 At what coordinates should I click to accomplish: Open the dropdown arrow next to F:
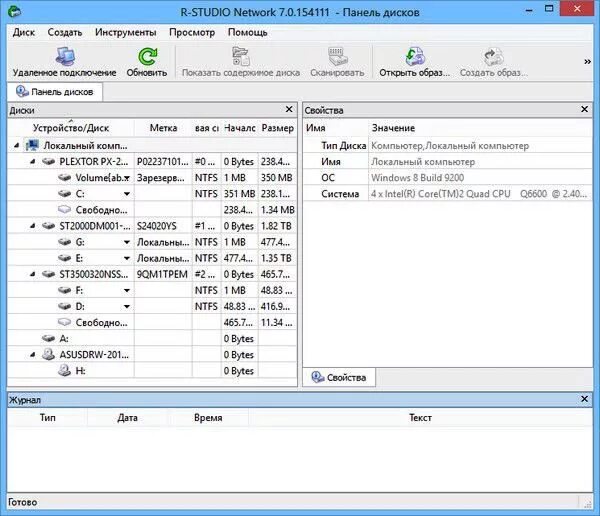(127, 291)
